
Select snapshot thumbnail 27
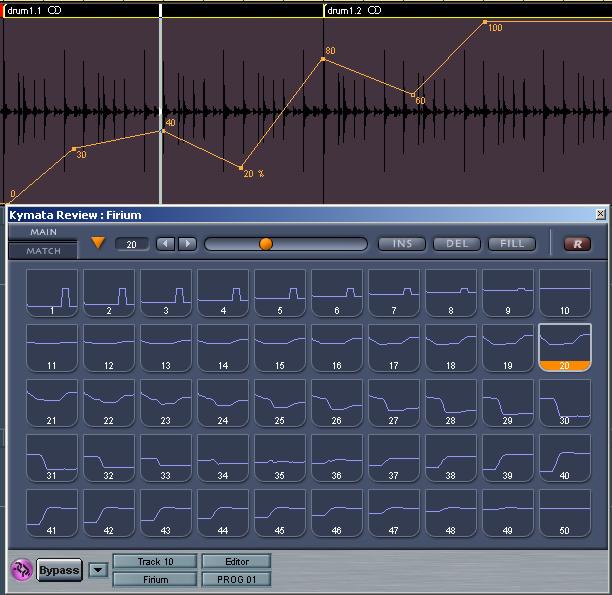coord(394,403)
